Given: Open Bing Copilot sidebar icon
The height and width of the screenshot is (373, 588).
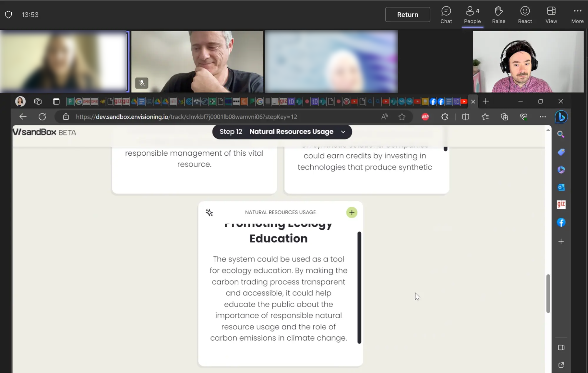Looking at the screenshot, I should 561,117.
